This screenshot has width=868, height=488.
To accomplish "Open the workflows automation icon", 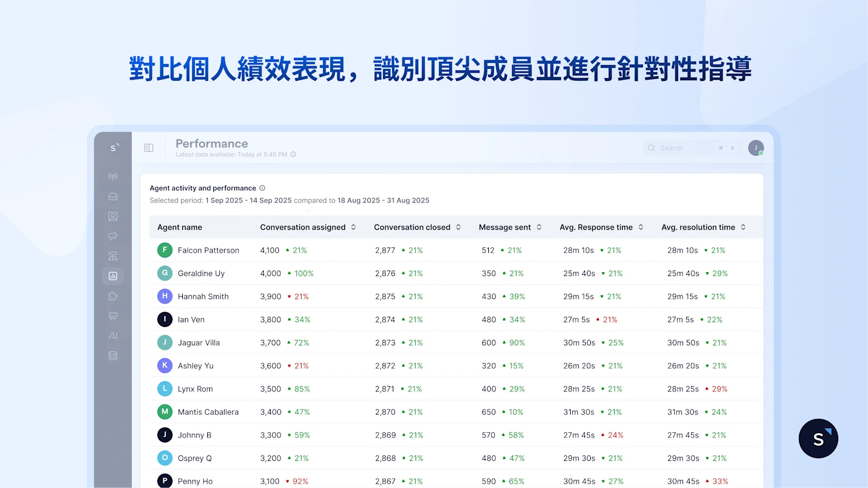I will (x=113, y=256).
